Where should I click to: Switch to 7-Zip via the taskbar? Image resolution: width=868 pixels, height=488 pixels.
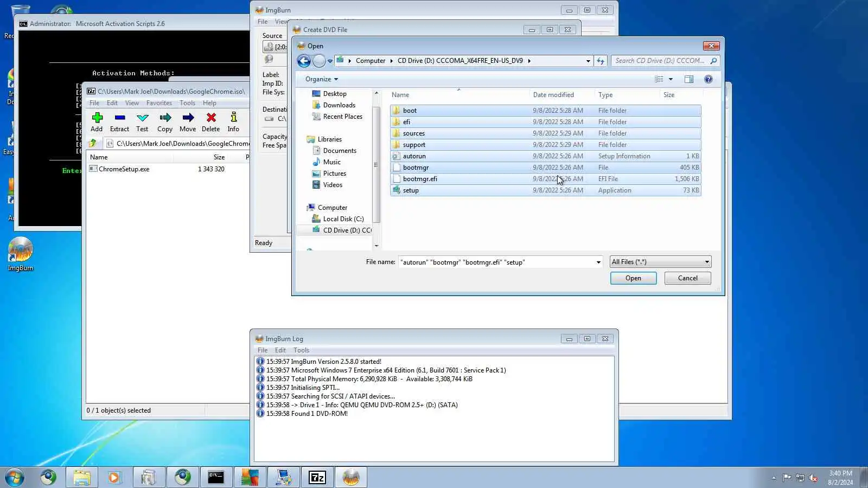coord(317,477)
